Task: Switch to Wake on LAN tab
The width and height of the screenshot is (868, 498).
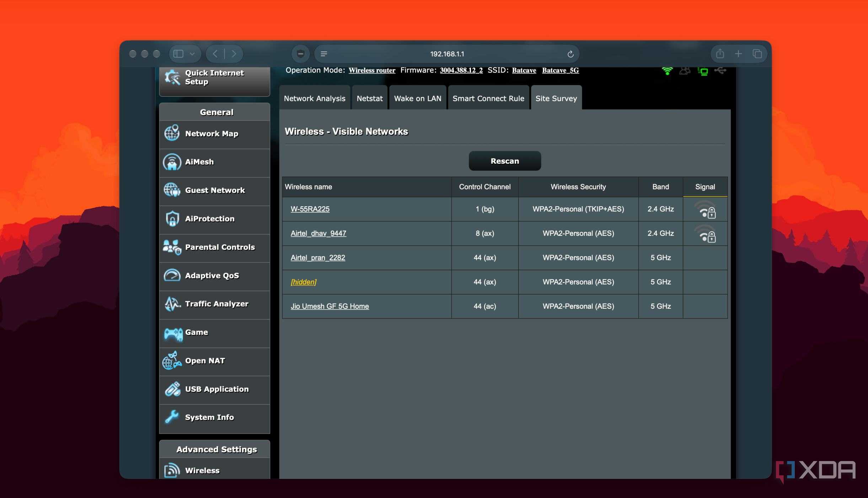Action: click(418, 98)
